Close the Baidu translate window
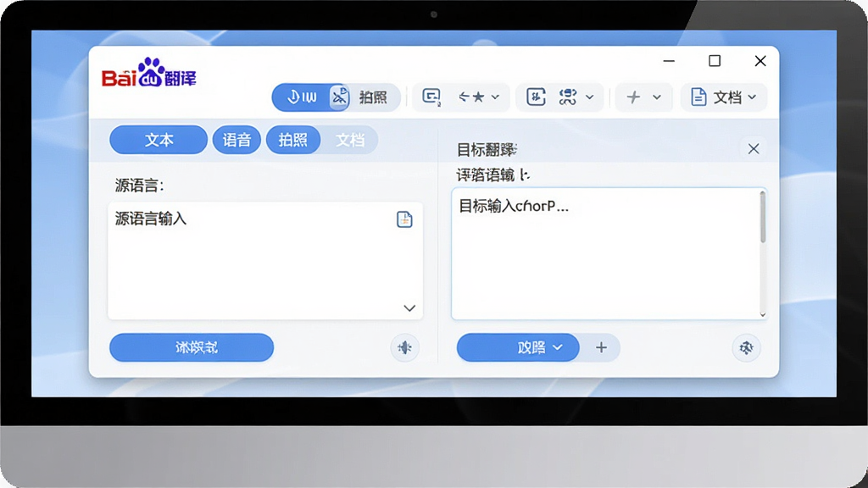The width and height of the screenshot is (868, 488). [760, 61]
